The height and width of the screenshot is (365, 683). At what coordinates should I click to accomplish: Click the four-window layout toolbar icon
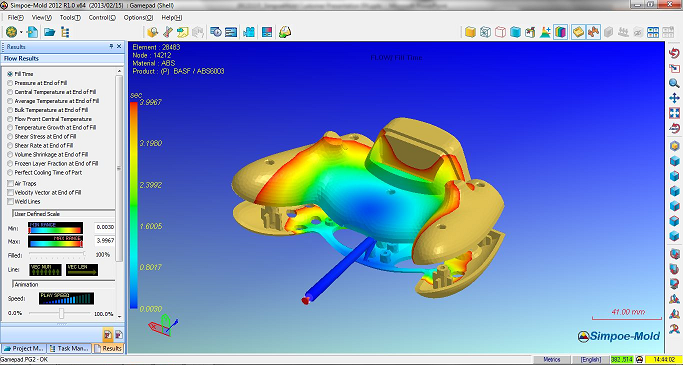(x=653, y=32)
